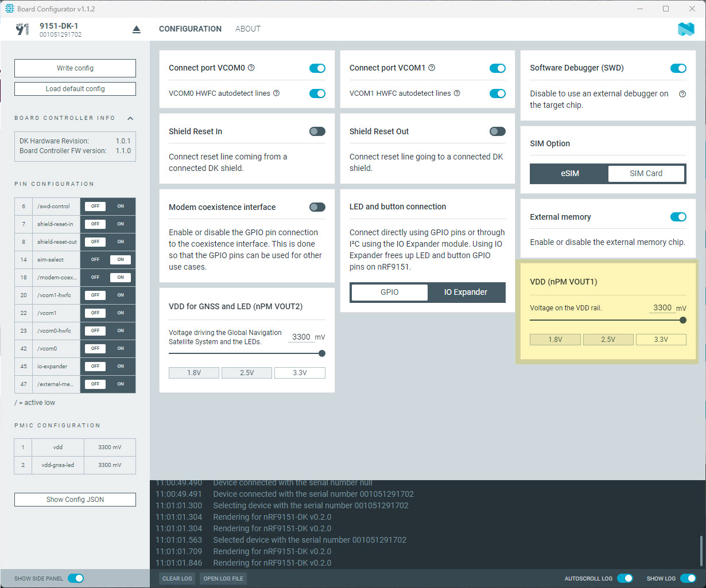706x588 pixels.
Task: Click the Software Debugger help icon
Action: (x=682, y=94)
